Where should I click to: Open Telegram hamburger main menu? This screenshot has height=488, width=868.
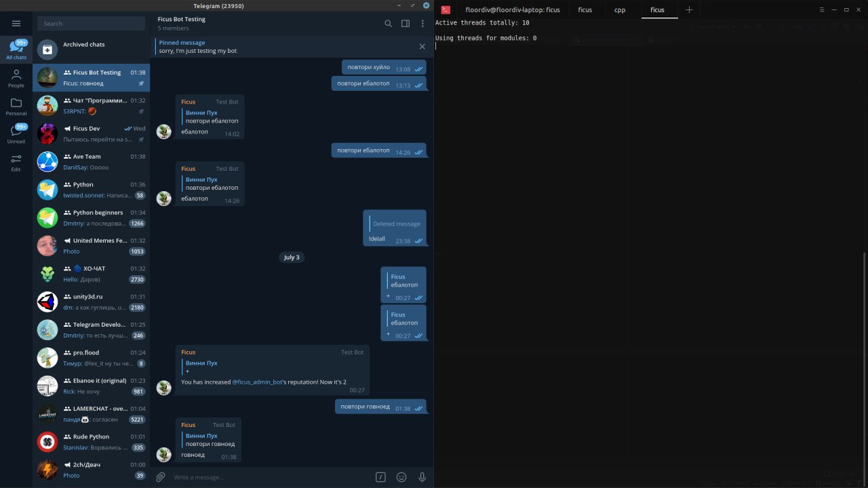click(16, 23)
